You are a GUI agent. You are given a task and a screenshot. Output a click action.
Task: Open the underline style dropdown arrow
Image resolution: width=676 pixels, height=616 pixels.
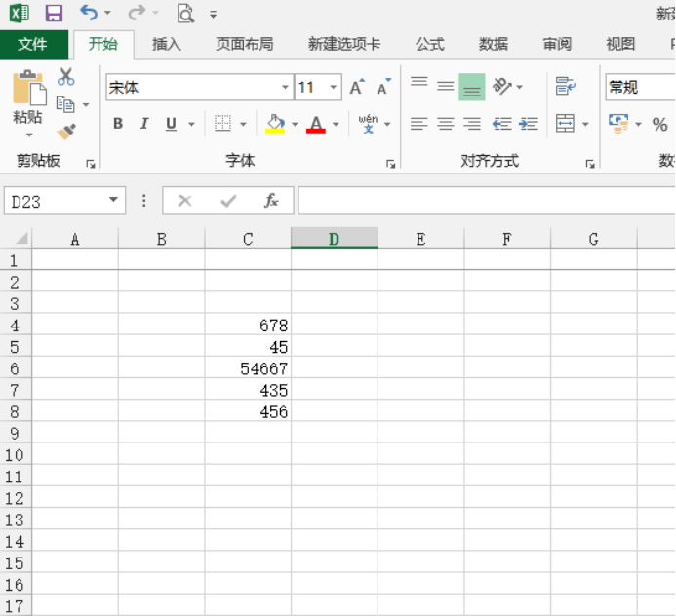(x=191, y=124)
